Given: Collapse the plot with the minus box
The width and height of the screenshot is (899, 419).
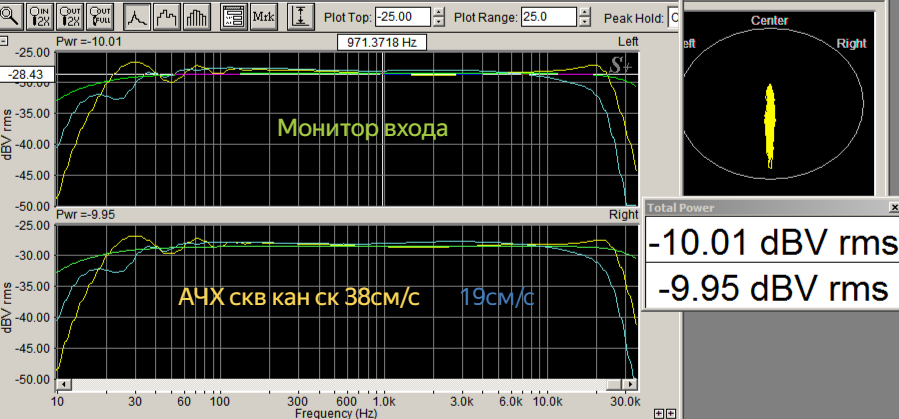Looking at the screenshot, I should (x=4, y=41).
